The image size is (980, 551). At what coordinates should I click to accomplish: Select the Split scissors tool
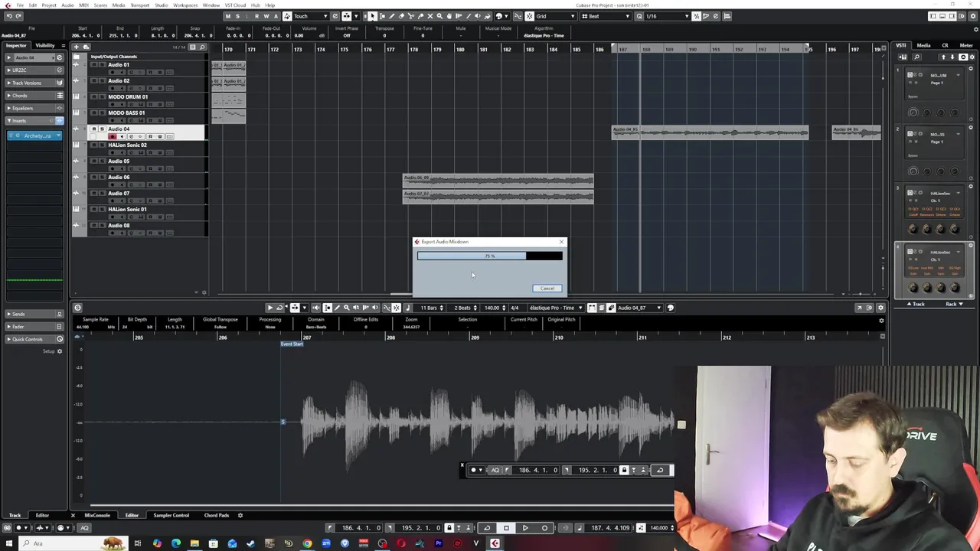tap(410, 16)
